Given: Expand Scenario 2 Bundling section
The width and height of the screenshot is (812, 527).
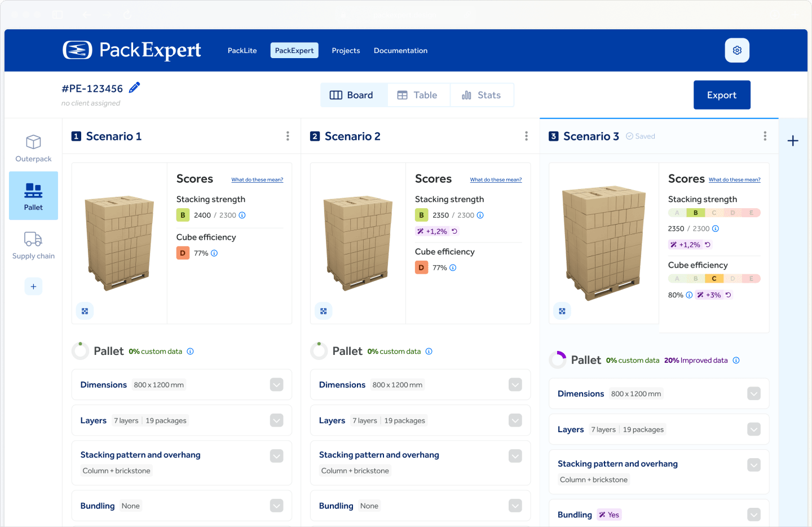Looking at the screenshot, I should click(515, 506).
